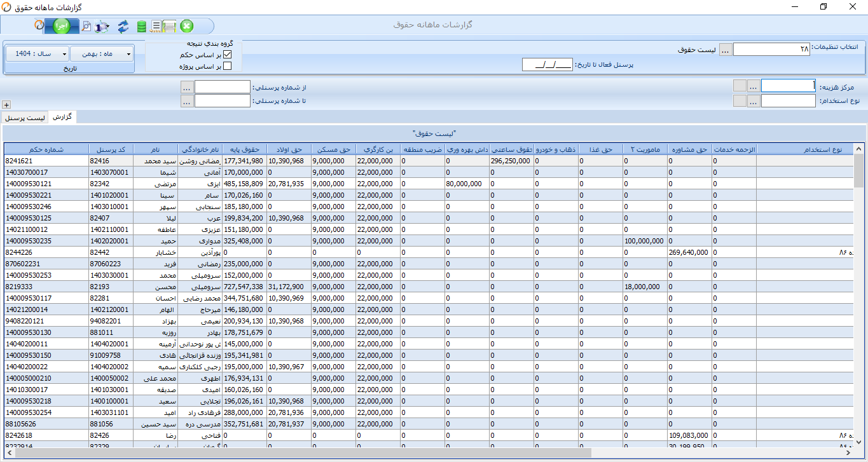Click the شماره حکم column header
This screenshot has width=868, height=462.
[x=46, y=149]
